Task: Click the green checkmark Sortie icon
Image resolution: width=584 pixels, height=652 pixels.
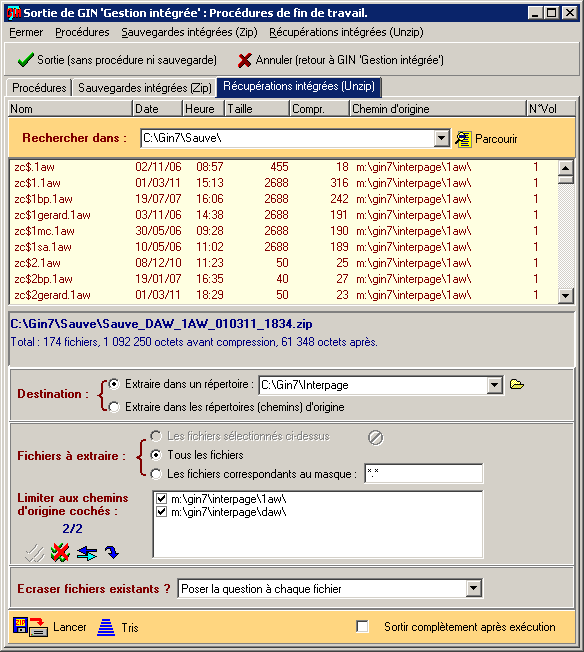Action: pyautogui.click(x=25, y=60)
